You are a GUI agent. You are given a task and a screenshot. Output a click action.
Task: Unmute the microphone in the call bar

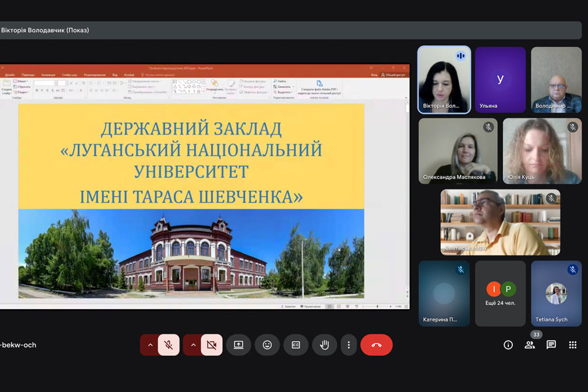point(169,345)
